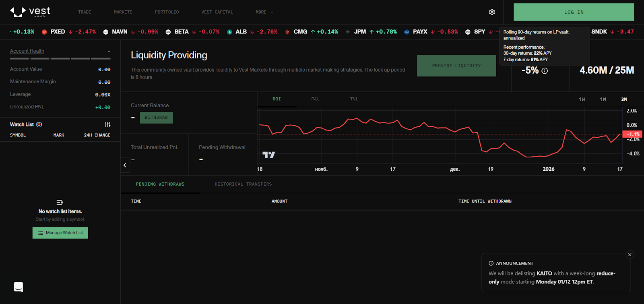Go to the PORTFOLIO page

coord(167,12)
